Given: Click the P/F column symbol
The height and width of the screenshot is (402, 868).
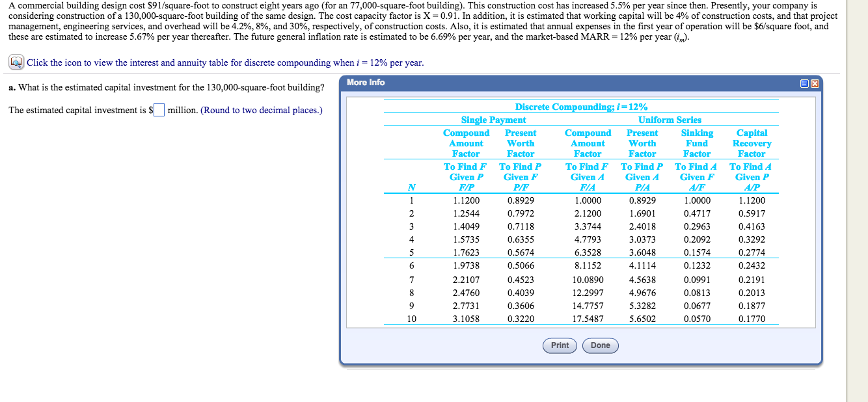Looking at the screenshot, I should [521, 188].
